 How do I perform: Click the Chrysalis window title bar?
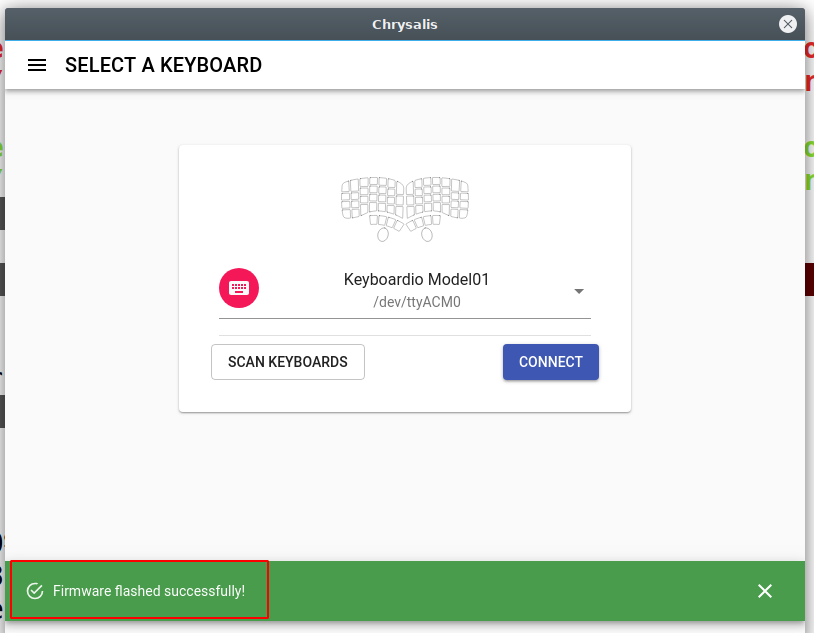point(406,24)
